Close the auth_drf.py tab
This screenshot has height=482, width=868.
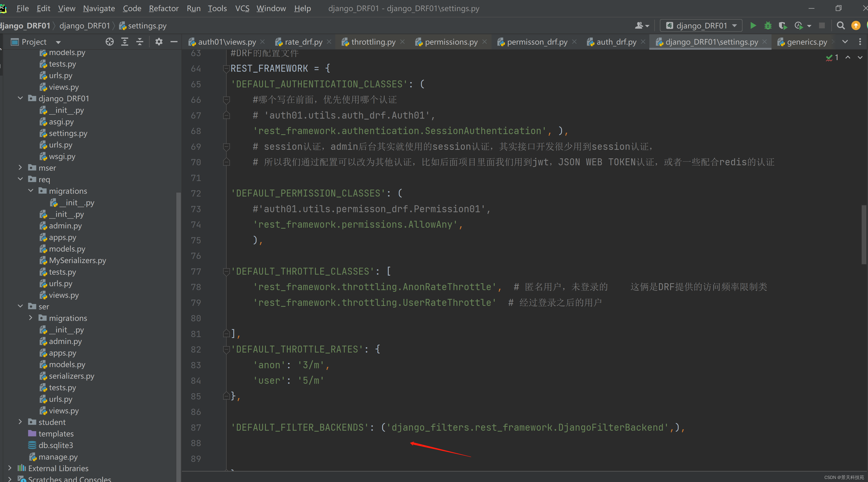(643, 42)
